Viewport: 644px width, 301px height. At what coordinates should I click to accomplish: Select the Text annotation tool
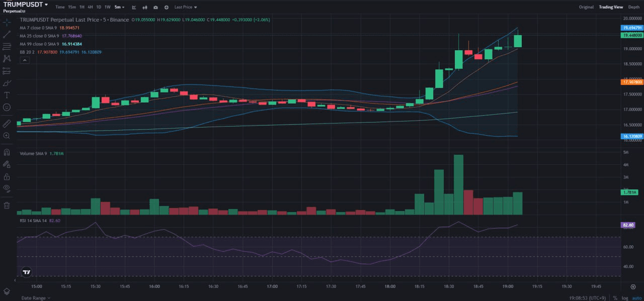click(x=7, y=95)
